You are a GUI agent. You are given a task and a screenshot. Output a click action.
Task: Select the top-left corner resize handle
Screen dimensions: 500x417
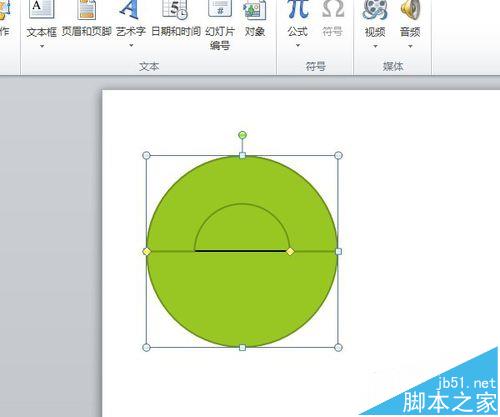coord(146,155)
